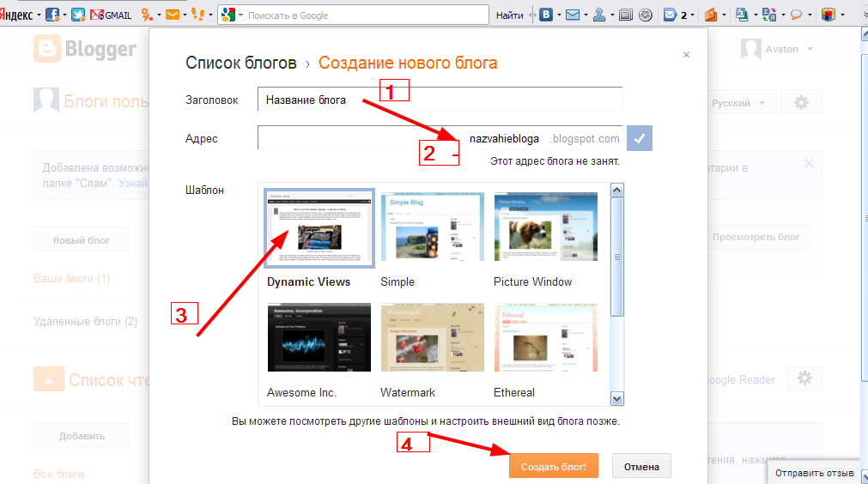868x484 pixels.
Task: Open the Ваши блоги (1) link
Action: [x=71, y=278]
